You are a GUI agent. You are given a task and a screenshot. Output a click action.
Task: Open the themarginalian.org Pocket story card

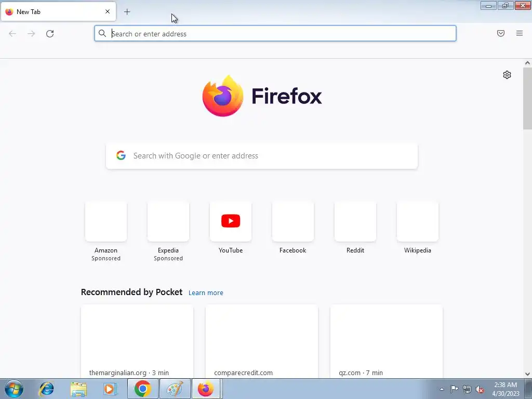click(137, 341)
